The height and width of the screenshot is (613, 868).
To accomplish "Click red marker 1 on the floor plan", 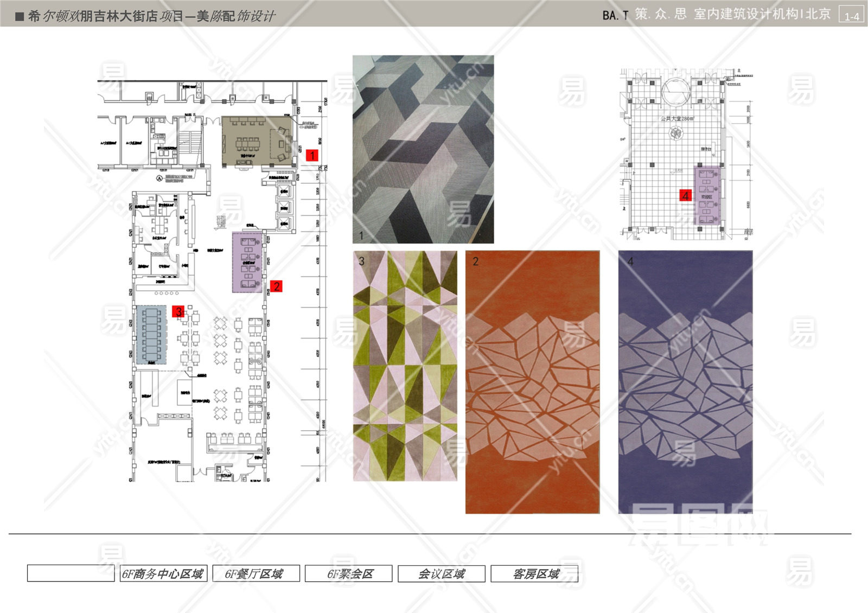I will tap(312, 155).
